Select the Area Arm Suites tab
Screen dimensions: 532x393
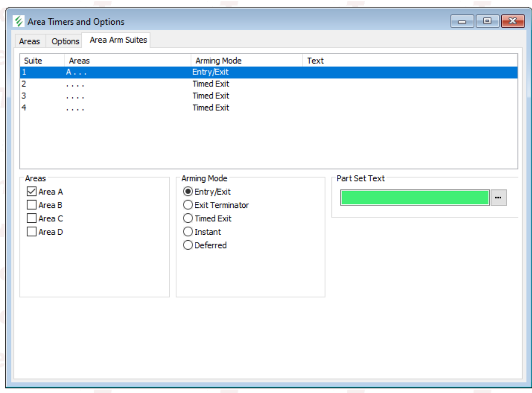tap(118, 40)
